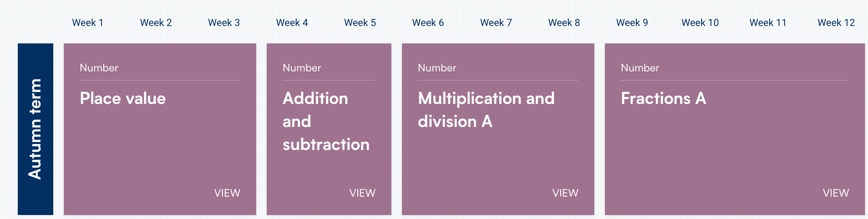Click the Week 9 column header

point(632,23)
